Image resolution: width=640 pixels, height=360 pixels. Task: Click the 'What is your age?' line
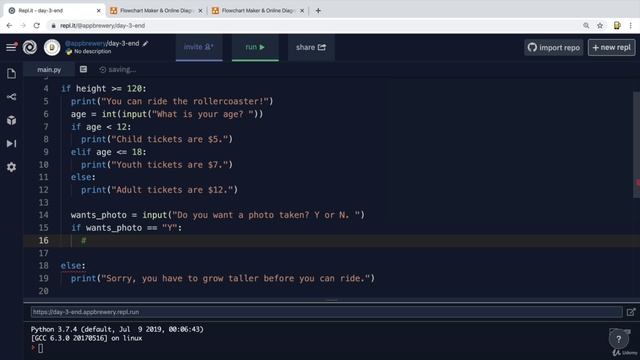[167, 114]
